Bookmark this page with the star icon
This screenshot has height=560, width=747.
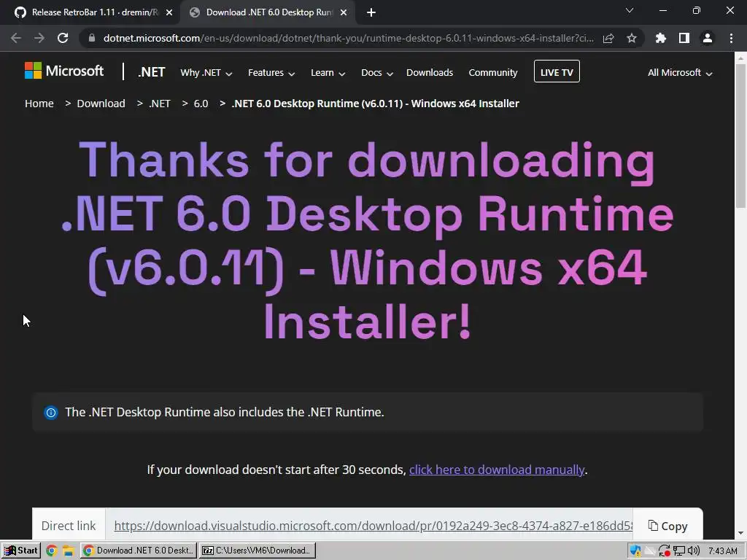(632, 38)
